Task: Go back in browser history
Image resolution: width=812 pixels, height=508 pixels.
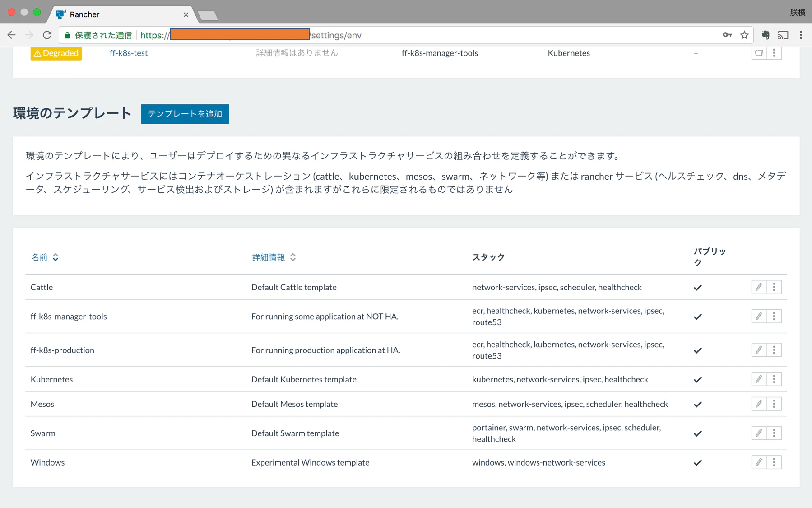Action: pos(12,35)
